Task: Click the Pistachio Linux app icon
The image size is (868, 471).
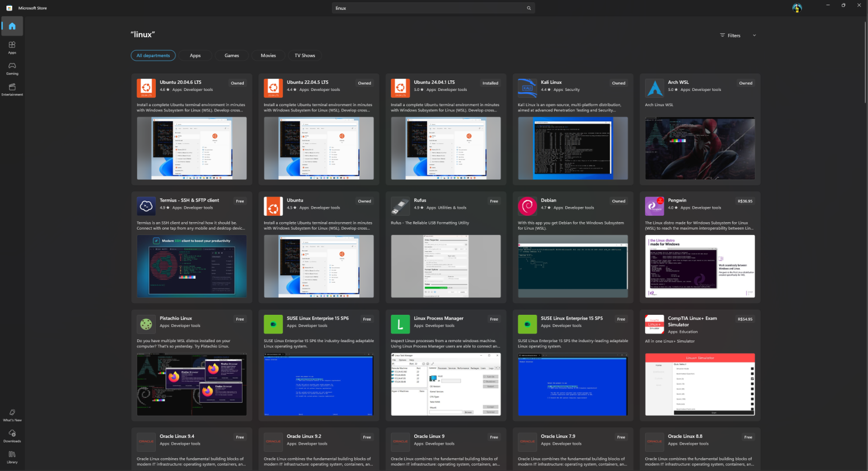Action: tap(146, 324)
